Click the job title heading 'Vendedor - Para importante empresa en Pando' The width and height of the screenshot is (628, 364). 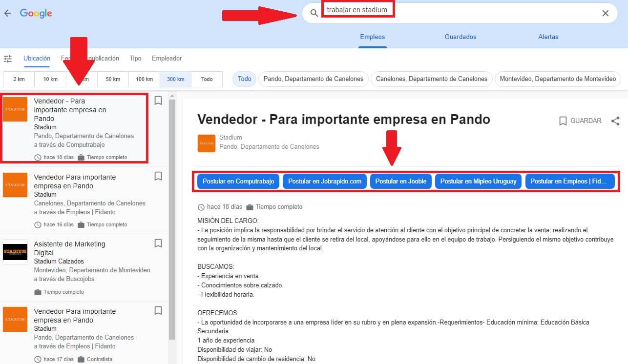pyautogui.click(x=344, y=120)
